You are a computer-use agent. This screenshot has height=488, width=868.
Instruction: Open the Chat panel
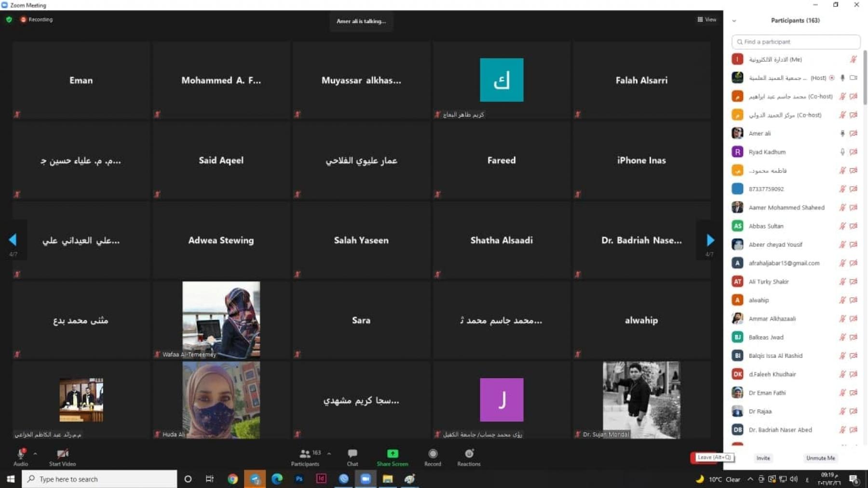[x=352, y=454]
